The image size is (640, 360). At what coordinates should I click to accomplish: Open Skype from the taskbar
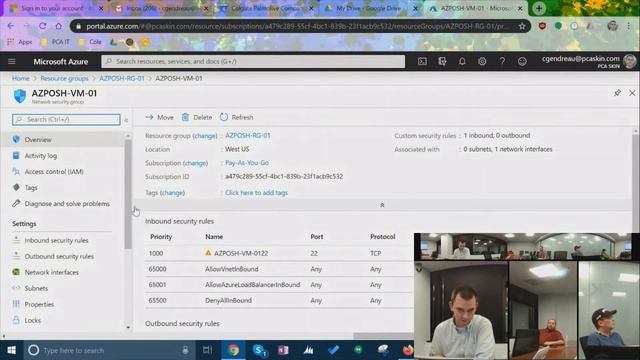pos(259,350)
